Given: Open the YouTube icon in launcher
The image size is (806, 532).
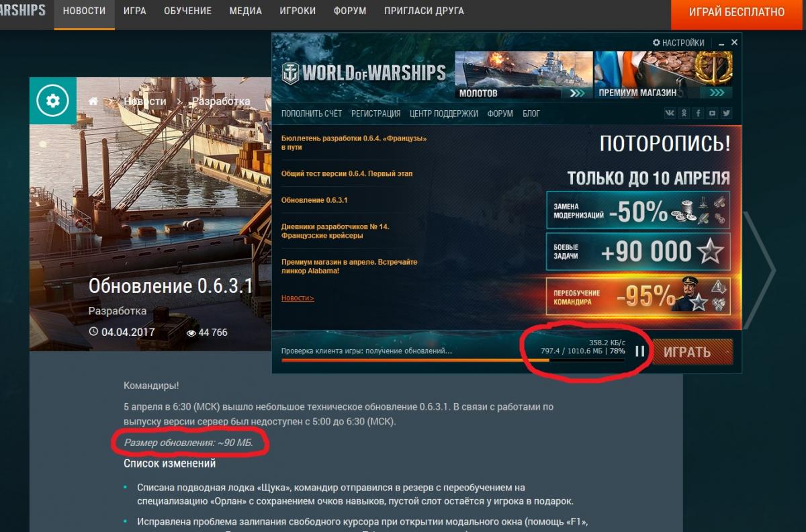Looking at the screenshot, I should tap(712, 114).
